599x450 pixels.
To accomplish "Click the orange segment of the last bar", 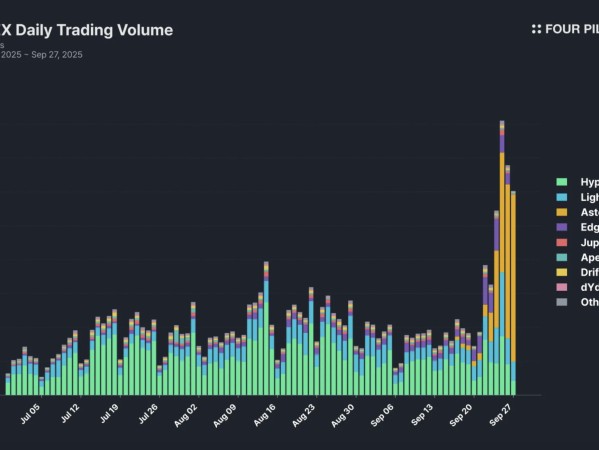I will point(513,278).
